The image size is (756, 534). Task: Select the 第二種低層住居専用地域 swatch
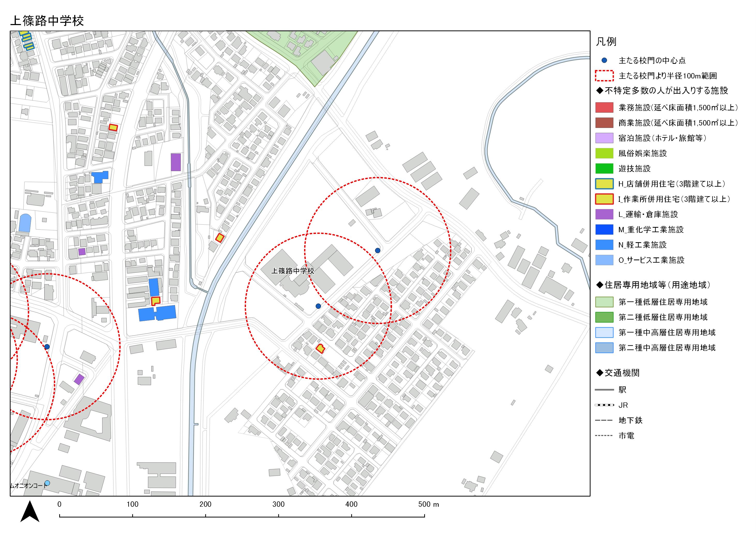604,317
